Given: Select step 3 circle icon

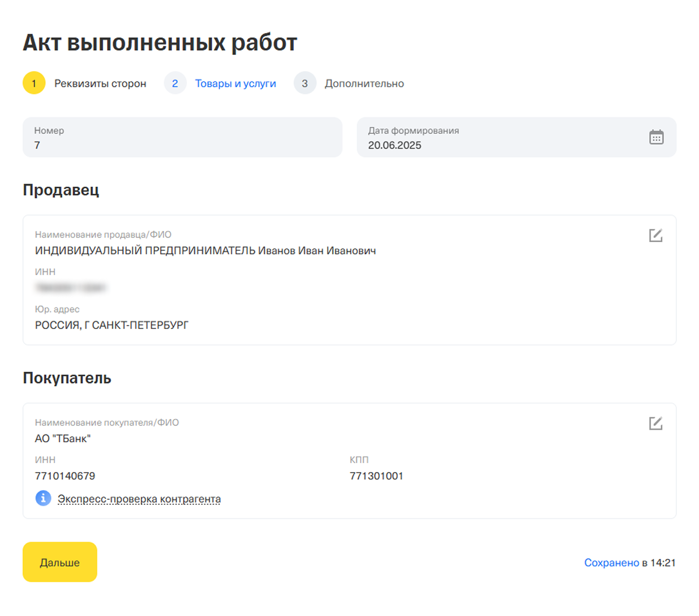Looking at the screenshot, I should tap(305, 83).
